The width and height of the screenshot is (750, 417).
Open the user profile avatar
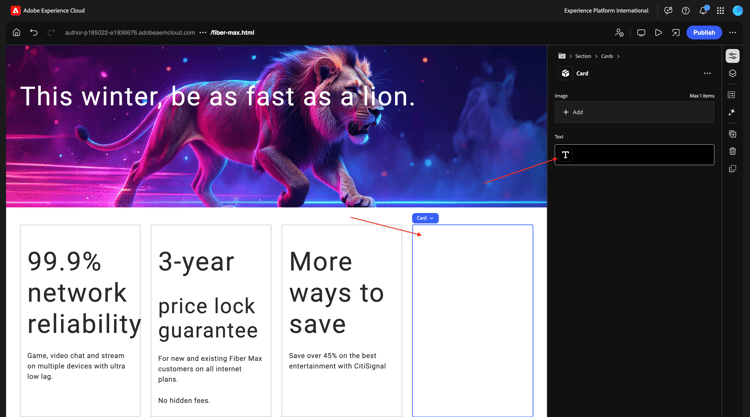[738, 11]
